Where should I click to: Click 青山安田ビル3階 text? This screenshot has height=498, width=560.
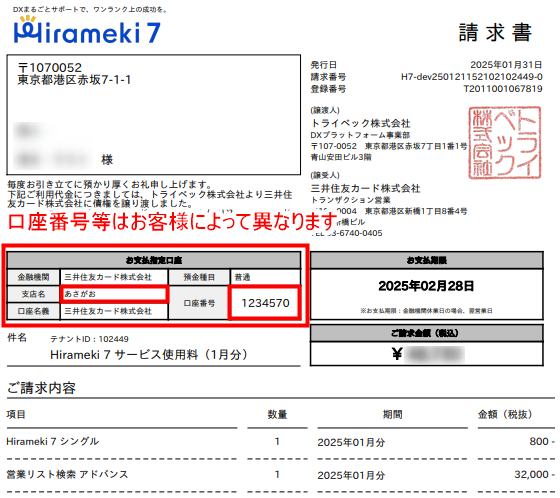click(x=341, y=157)
